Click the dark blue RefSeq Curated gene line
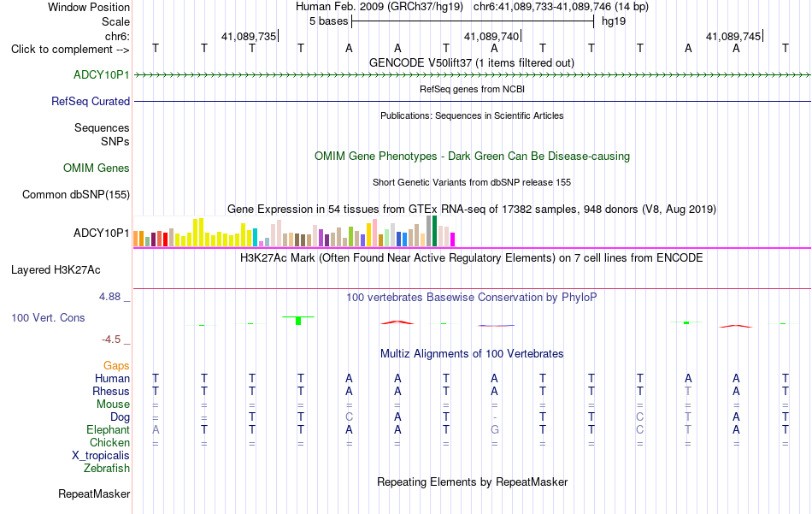The width and height of the screenshot is (812, 514). tap(473, 101)
